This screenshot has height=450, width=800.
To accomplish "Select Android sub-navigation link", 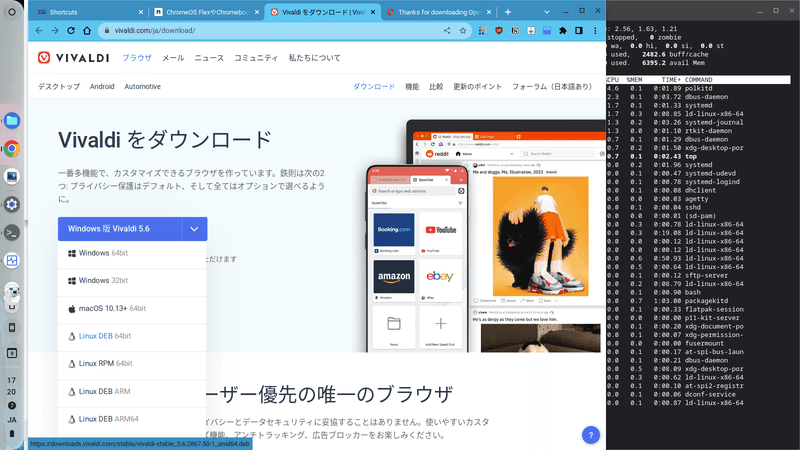I will tap(102, 87).
